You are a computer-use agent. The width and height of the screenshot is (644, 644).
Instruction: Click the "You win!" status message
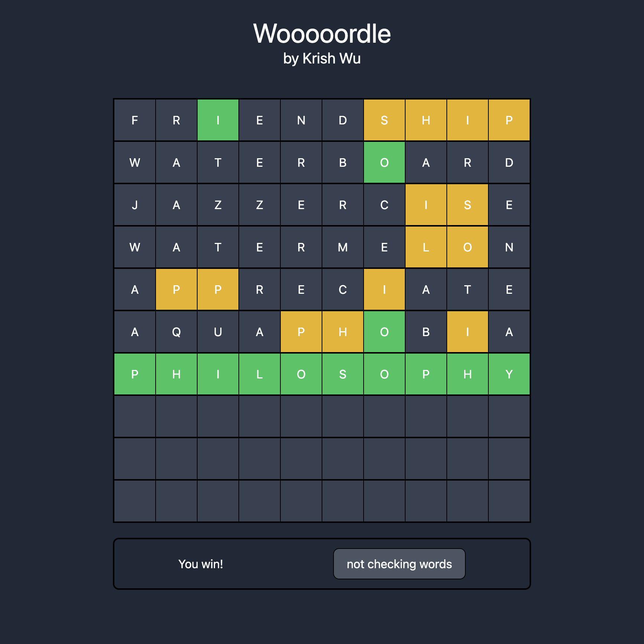coord(201,564)
